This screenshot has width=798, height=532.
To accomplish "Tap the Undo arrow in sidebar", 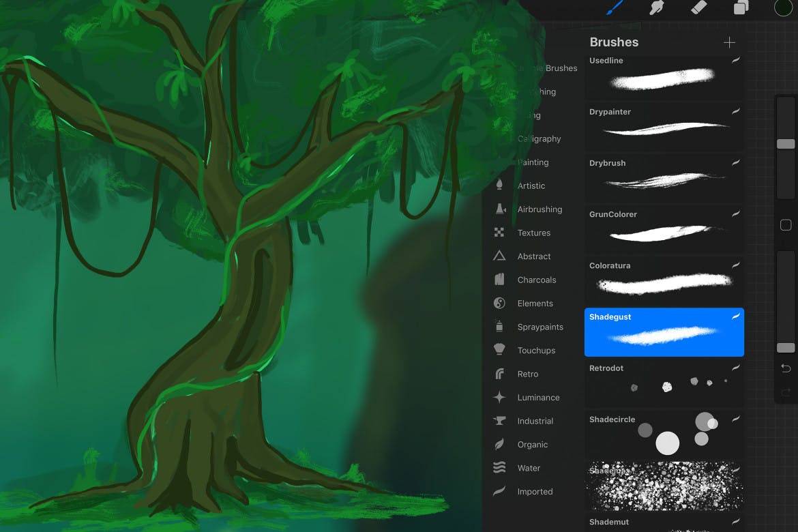I will click(786, 368).
